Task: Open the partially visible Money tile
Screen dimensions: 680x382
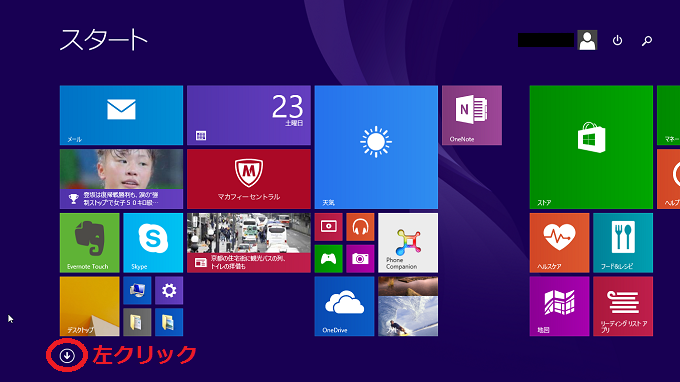Action: (x=668, y=115)
